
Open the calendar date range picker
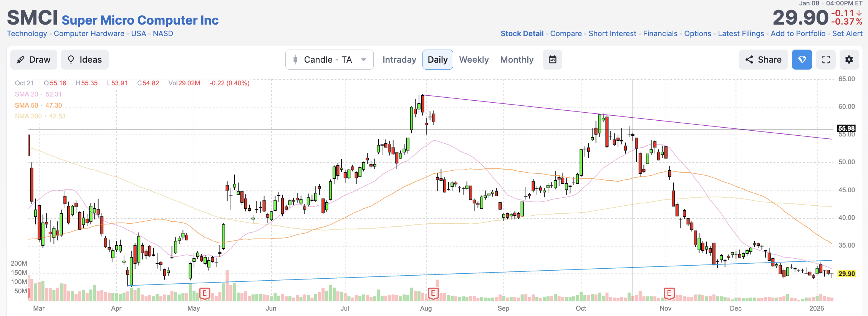[x=552, y=60]
